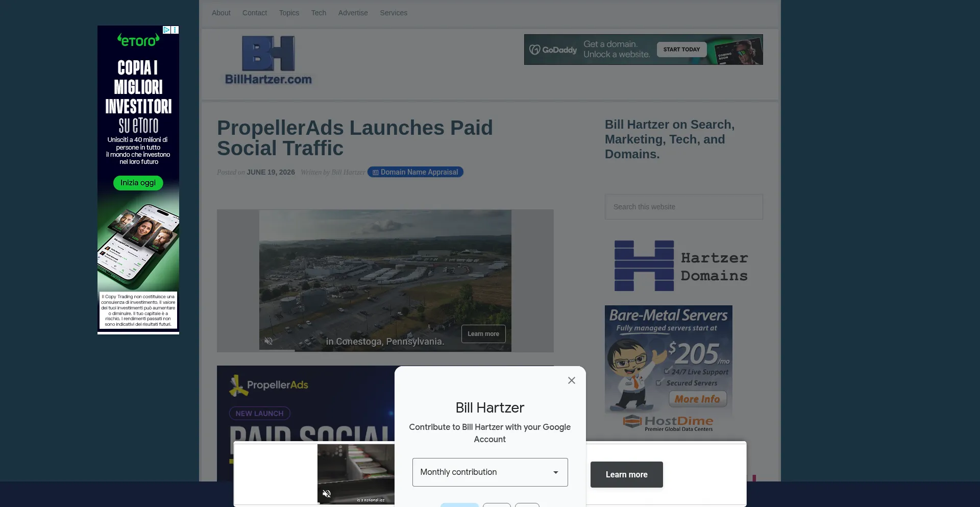Click the JUNE 19, 2026 post date
The height and width of the screenshot is (507, 980).
(x=271, y=173)
